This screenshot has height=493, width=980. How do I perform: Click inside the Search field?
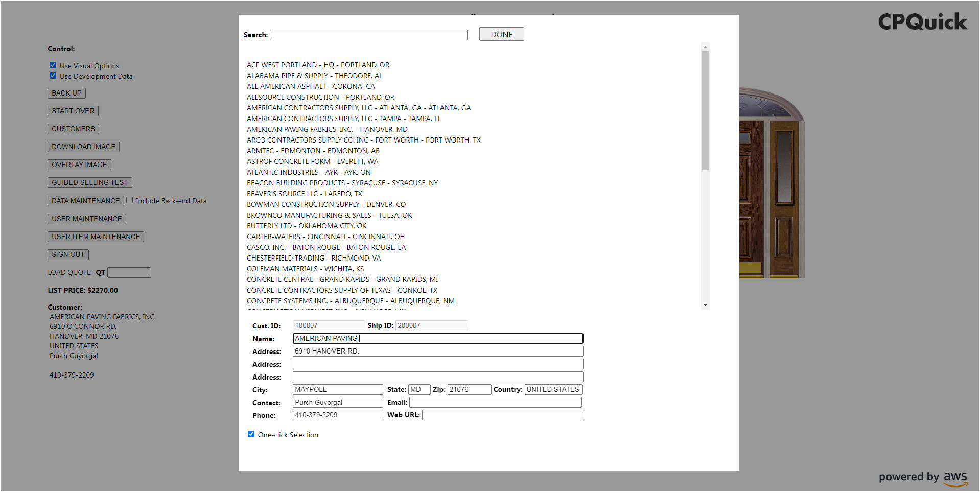(x=368, y=35)
